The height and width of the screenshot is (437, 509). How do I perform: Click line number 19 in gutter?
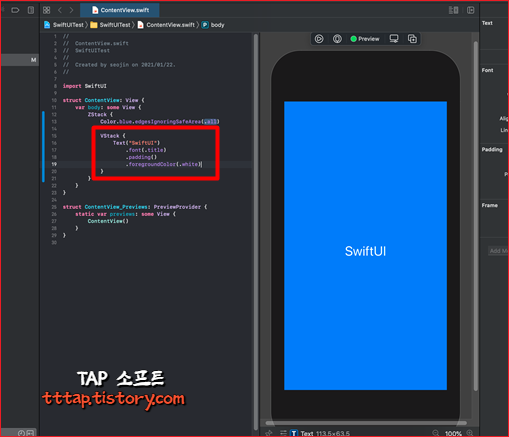click(54, 164)
